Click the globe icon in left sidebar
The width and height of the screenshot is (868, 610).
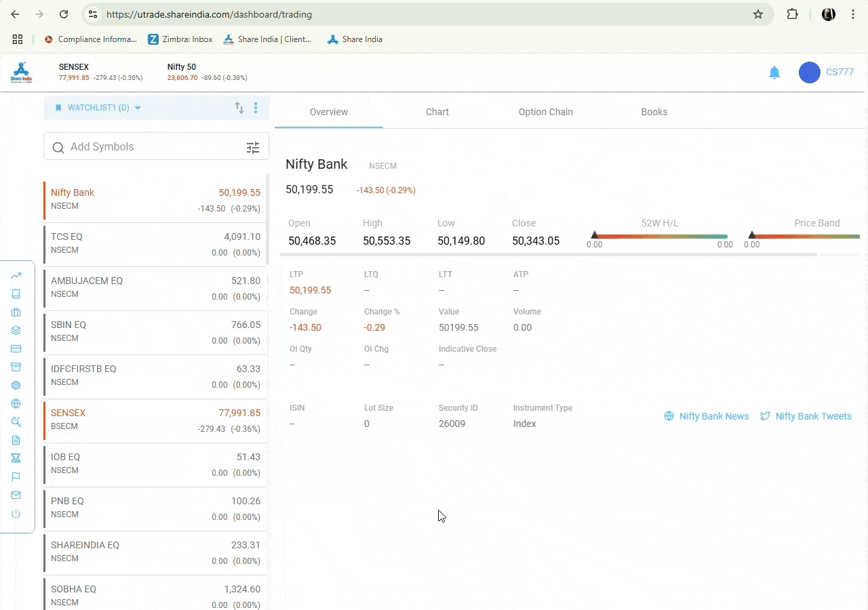tap(16, 404)
